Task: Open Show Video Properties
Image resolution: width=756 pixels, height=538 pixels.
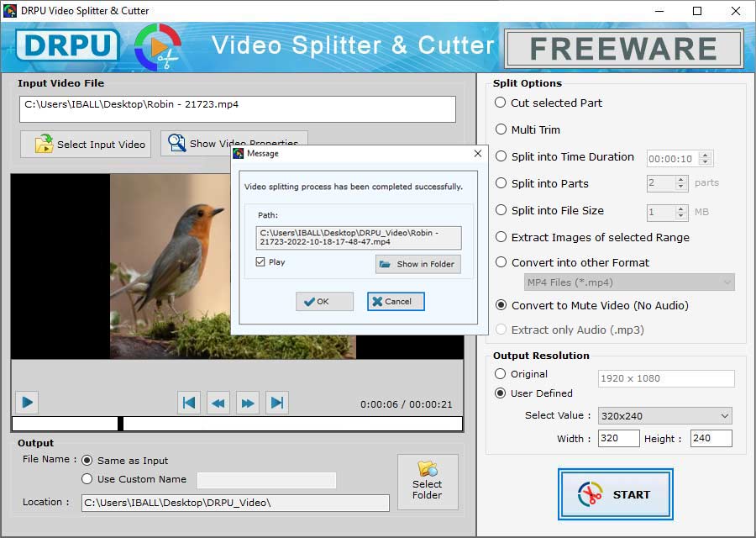Action: tap(234, 143)
